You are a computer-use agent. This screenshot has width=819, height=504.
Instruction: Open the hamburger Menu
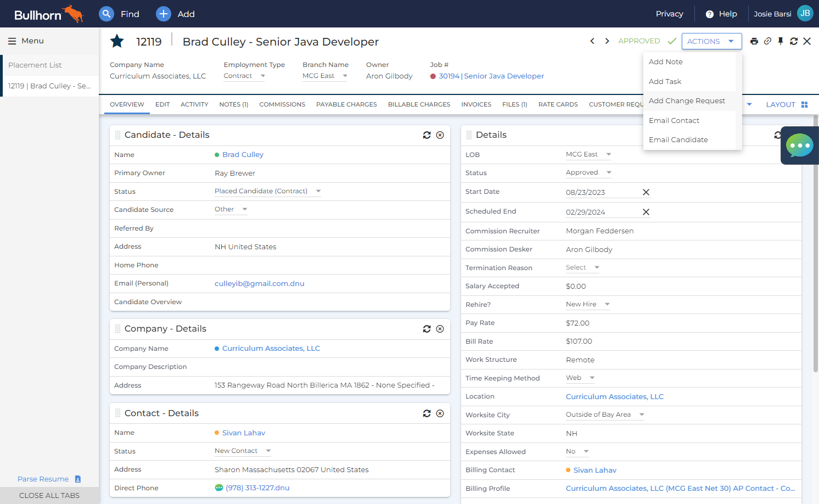(26, 41)
